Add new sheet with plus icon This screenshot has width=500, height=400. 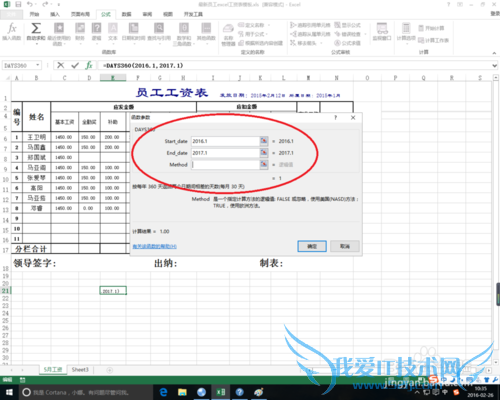click(x=109, y=370)
